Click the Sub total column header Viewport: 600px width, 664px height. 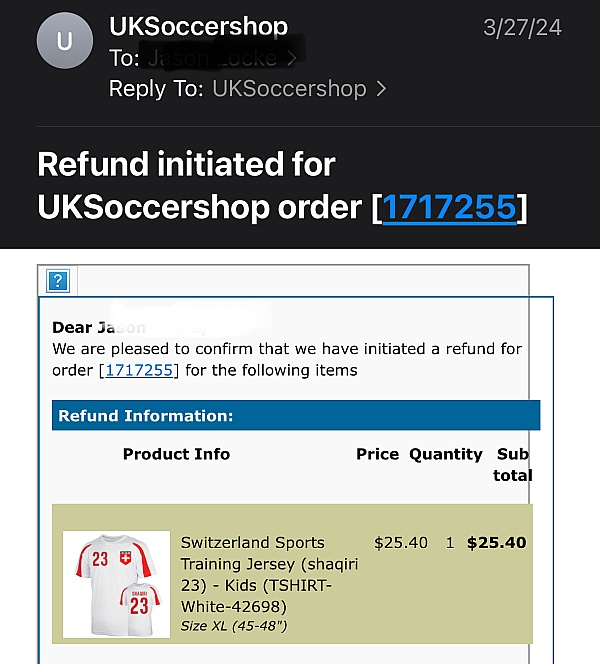513,464
